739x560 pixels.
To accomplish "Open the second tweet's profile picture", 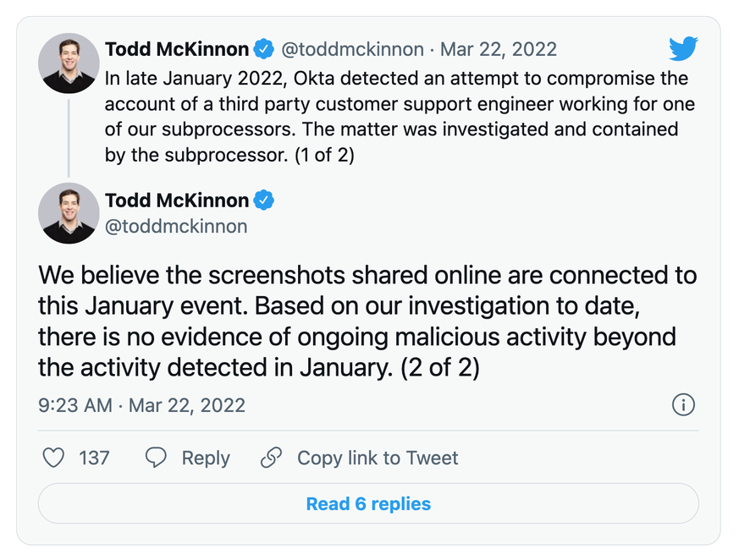I will tap(69, 213).
